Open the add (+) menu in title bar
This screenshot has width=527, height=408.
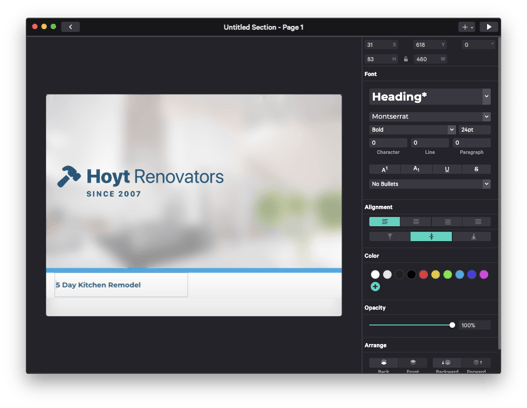pos(467,27)
